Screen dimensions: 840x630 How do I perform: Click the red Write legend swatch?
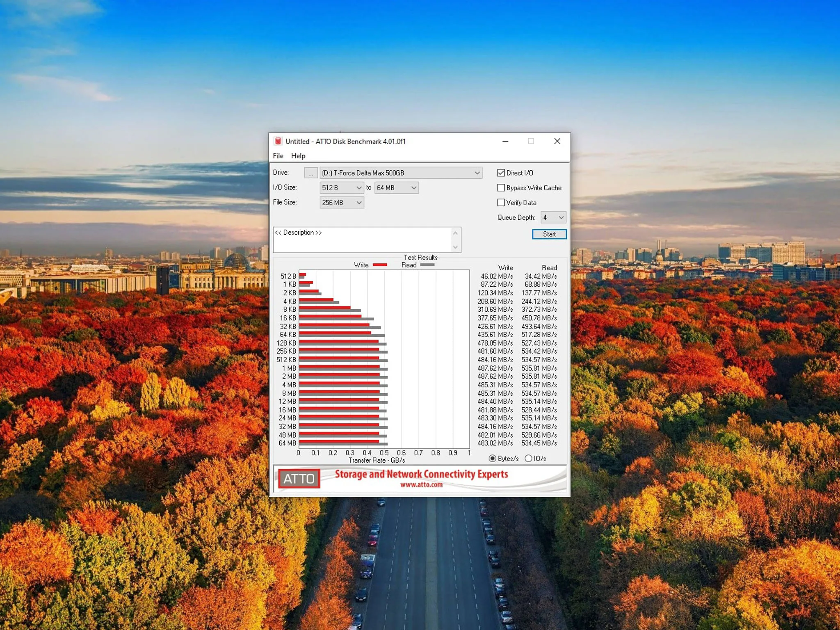coord(380,265)
